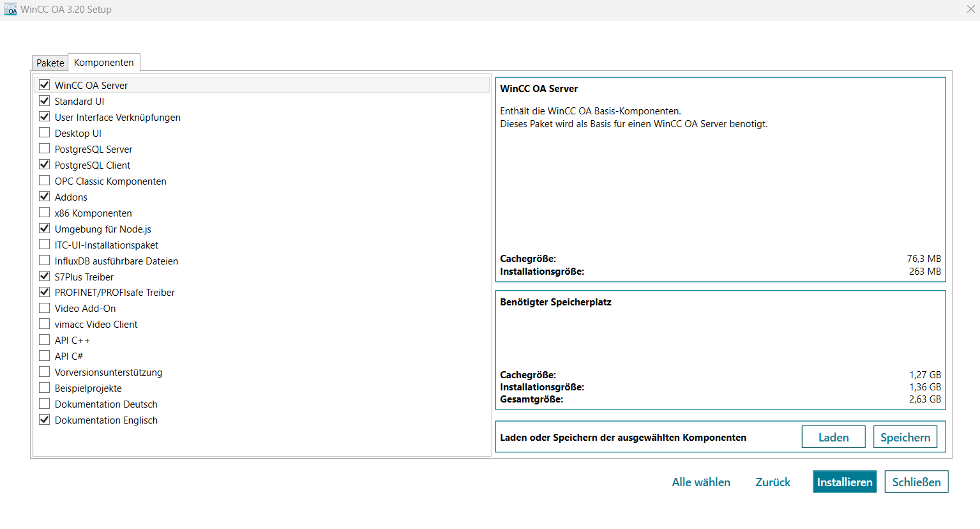Image resolution: width=980 pixels, height=529 pixels.
Task: Go back with the Zurück button
Action: pyautogui.click(x=773, y=482)
